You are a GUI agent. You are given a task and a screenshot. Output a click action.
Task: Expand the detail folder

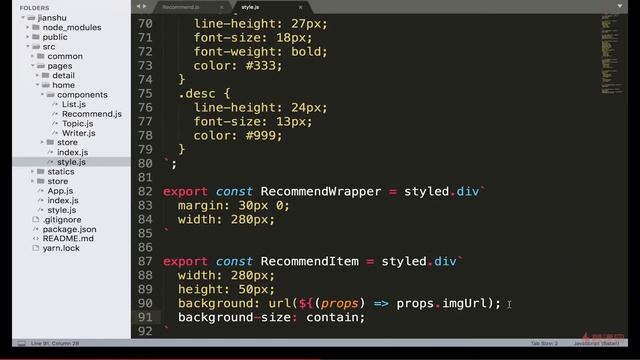tap(38, 75)
